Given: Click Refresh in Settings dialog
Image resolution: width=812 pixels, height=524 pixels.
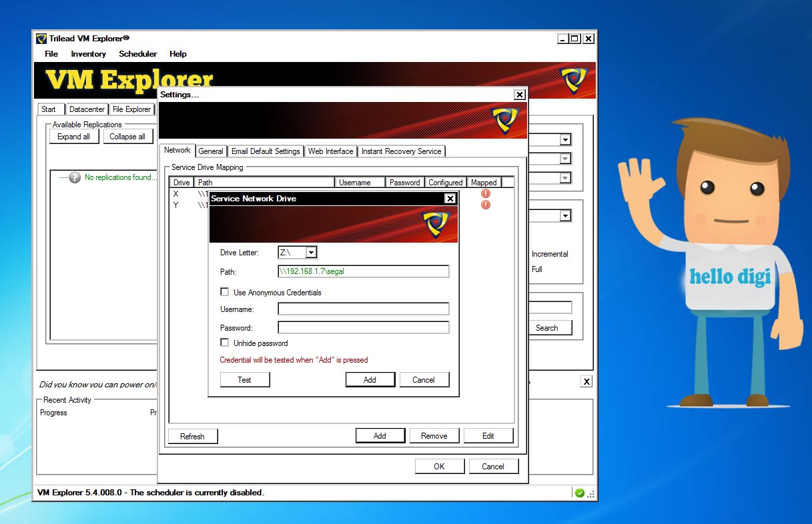Looking at the screenshot, I should click(x=192, y=436).
